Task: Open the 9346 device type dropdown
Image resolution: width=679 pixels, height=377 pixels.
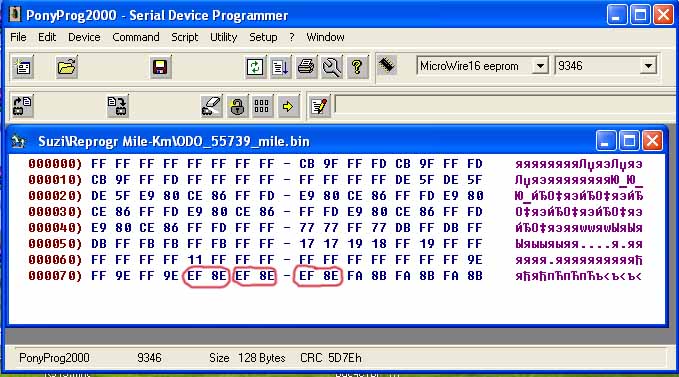Action: point(648,66)
